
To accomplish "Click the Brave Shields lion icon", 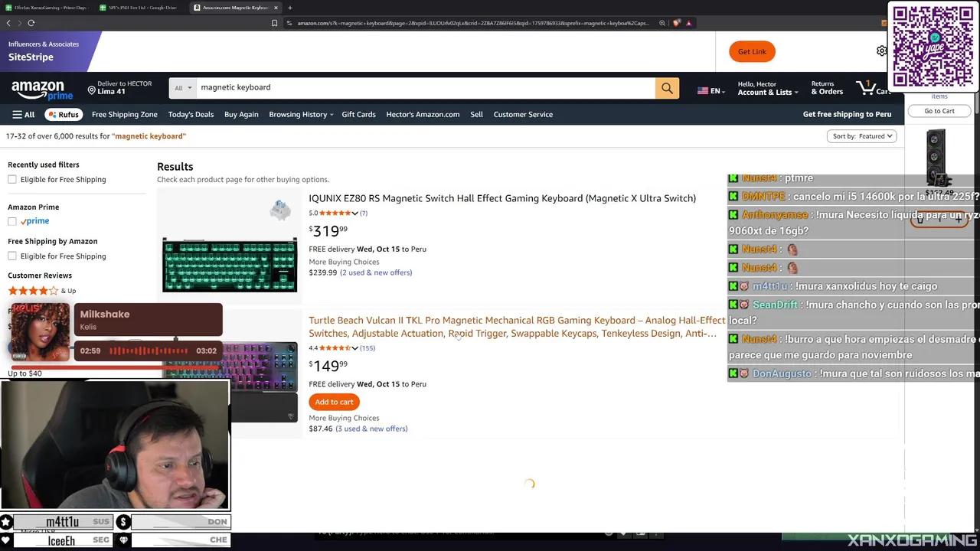I will [677, 23].
